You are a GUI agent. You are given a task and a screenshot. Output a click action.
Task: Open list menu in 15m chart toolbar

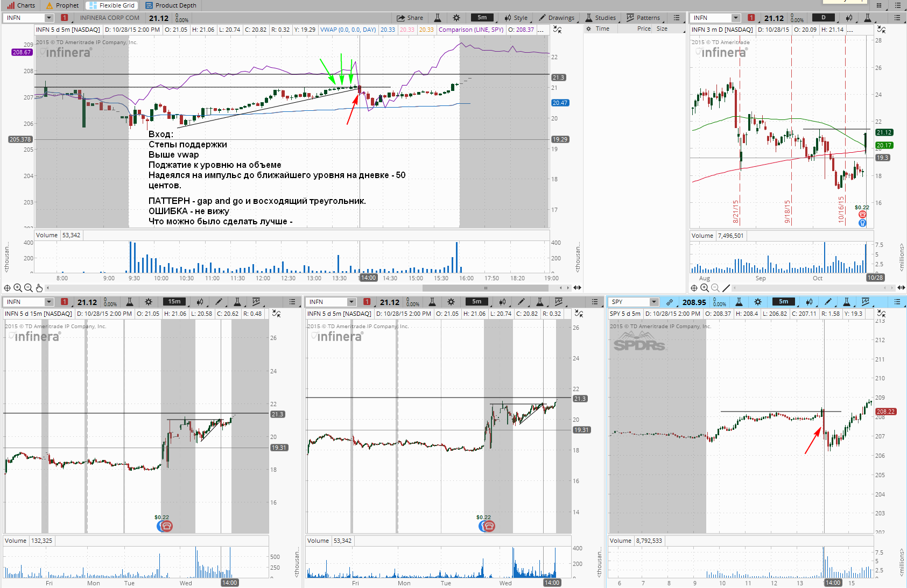[292, 302]
